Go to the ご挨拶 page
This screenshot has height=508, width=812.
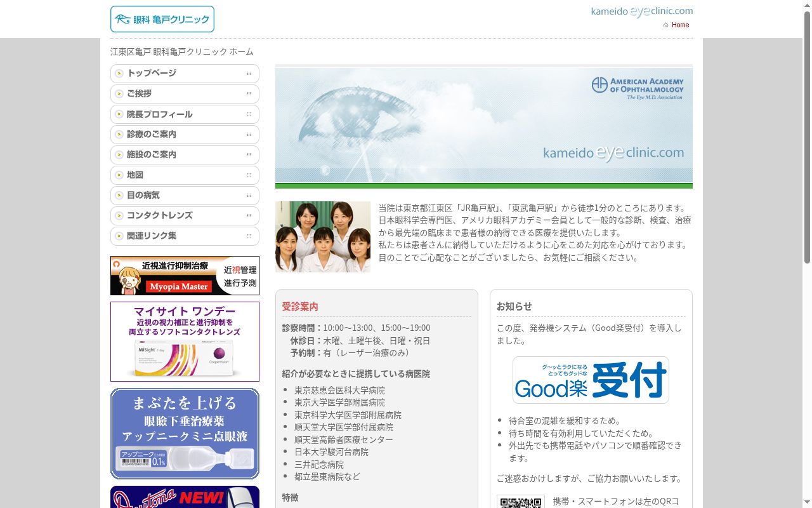pyautogui.click(x=185, y=94)
